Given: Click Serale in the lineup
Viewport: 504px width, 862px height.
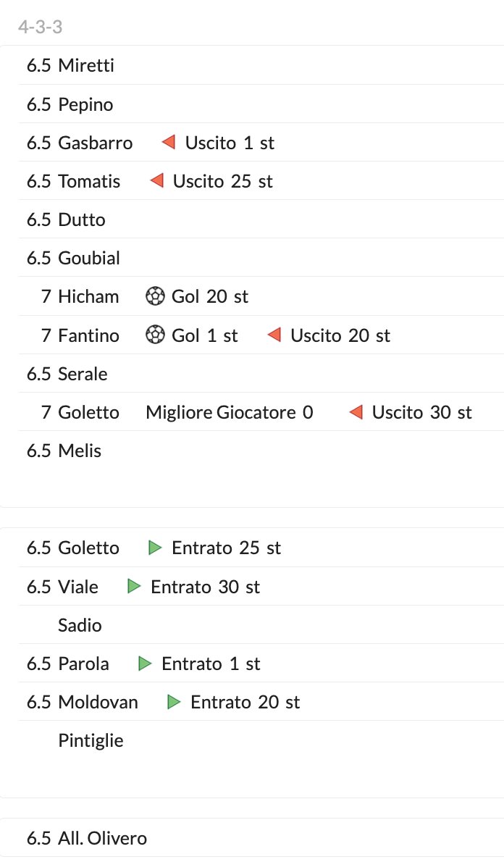Looking at the screenshot, I should [83, 374].
